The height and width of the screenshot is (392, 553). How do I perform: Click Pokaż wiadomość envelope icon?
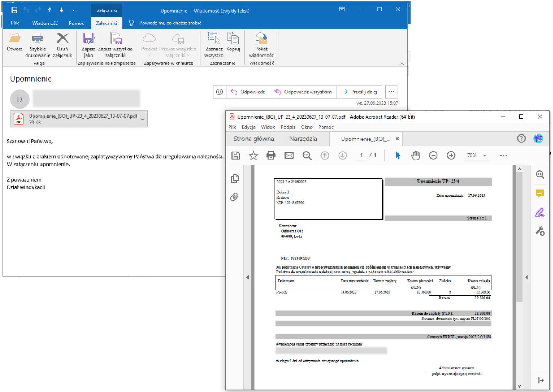pos(261,38)
